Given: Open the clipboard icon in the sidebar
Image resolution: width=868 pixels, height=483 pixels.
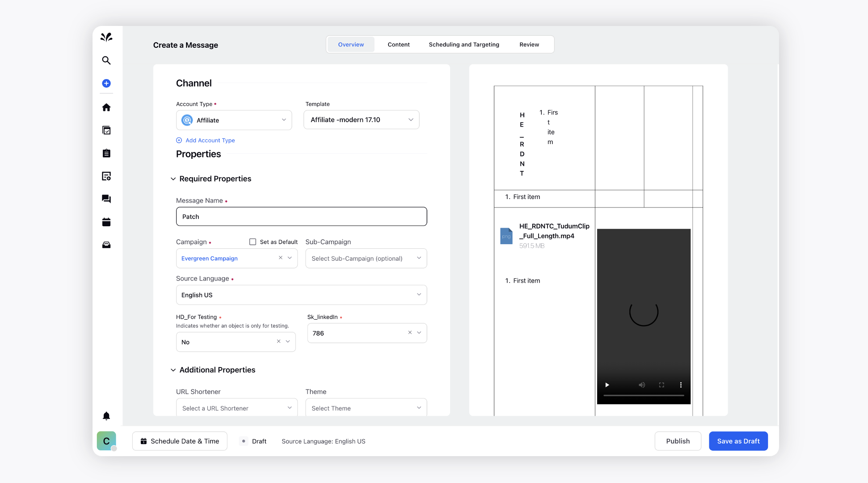Looking at the screenshot, I should point(106,153).
